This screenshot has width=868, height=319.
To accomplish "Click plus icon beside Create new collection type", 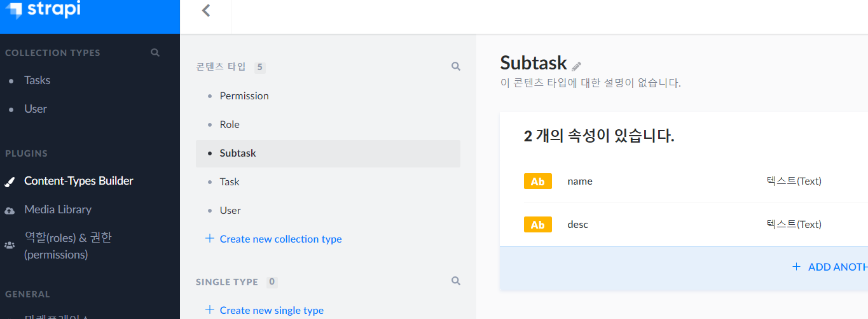I will pos(209,239).
